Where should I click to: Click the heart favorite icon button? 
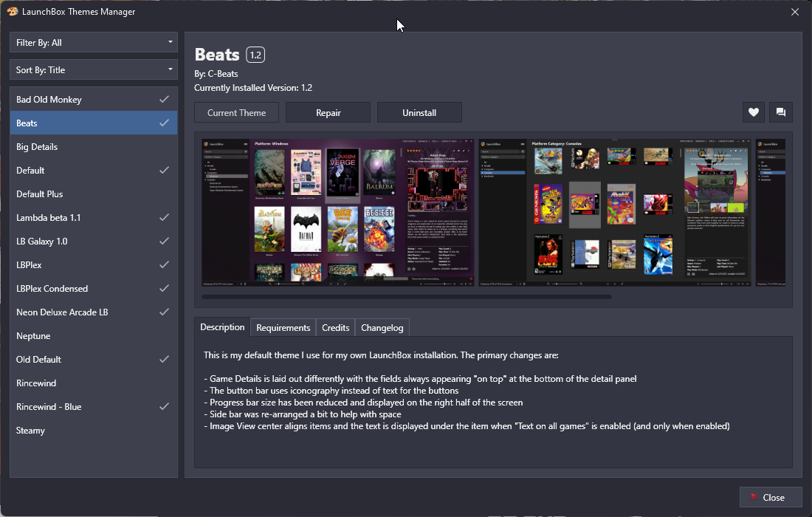[x=754, y=112]
